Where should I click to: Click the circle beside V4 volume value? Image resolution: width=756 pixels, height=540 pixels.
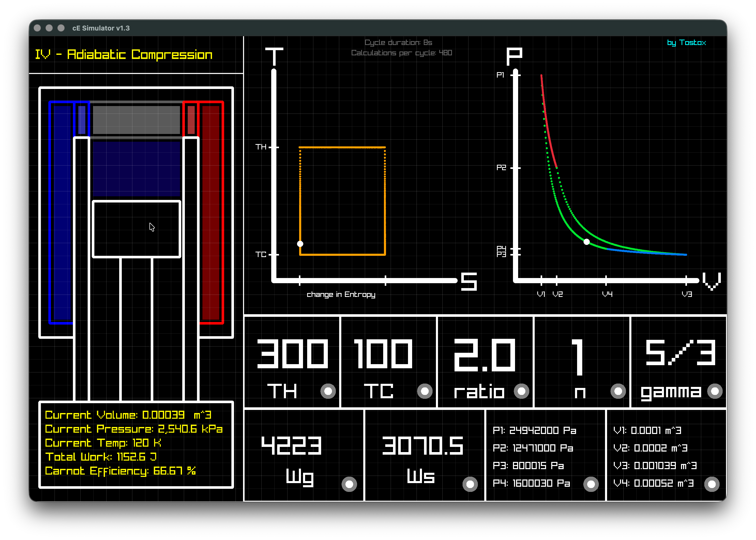[712, 484]
